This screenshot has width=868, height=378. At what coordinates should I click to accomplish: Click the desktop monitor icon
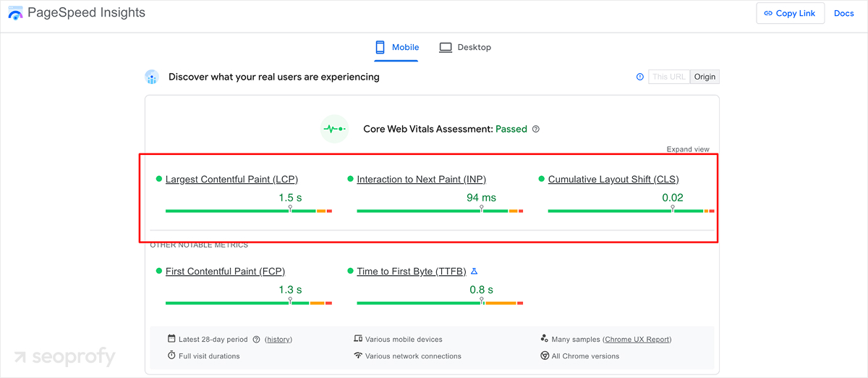pyautogui.click(x=446, y=47)
